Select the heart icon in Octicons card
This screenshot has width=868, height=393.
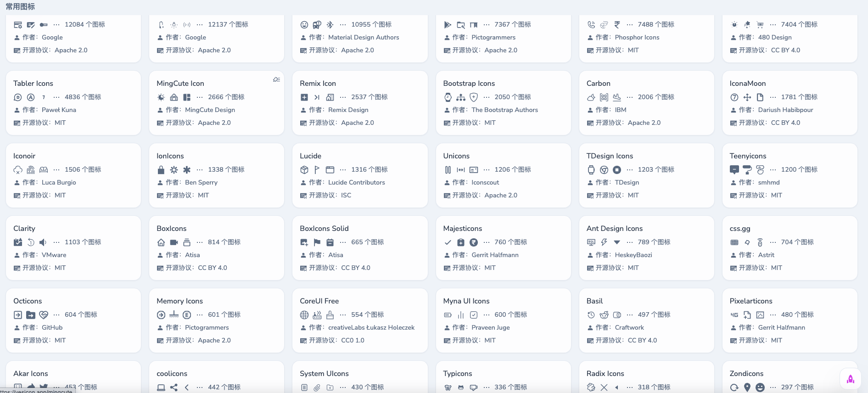[x=44, y=315]
